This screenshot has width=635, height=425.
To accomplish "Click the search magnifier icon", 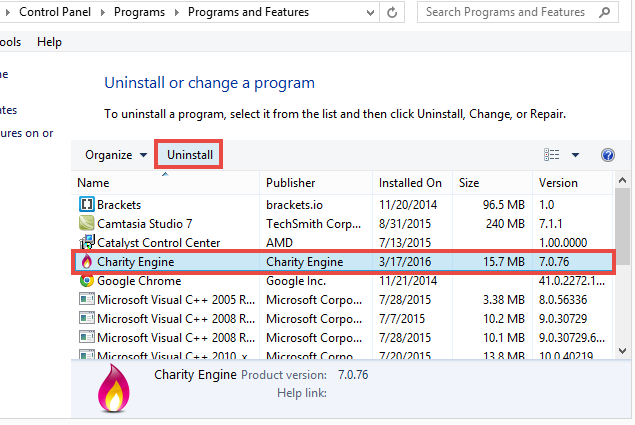I will (605, 12).
